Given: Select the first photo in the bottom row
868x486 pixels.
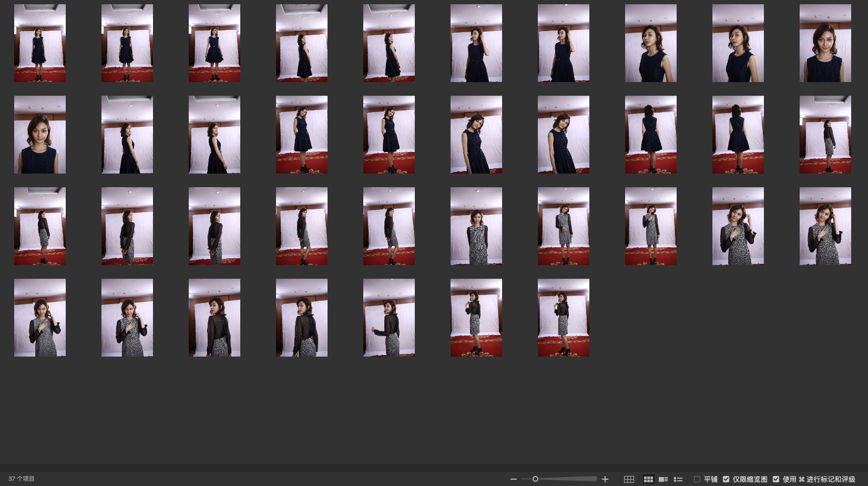Looking at the screenshot, I should coord(40,318).
